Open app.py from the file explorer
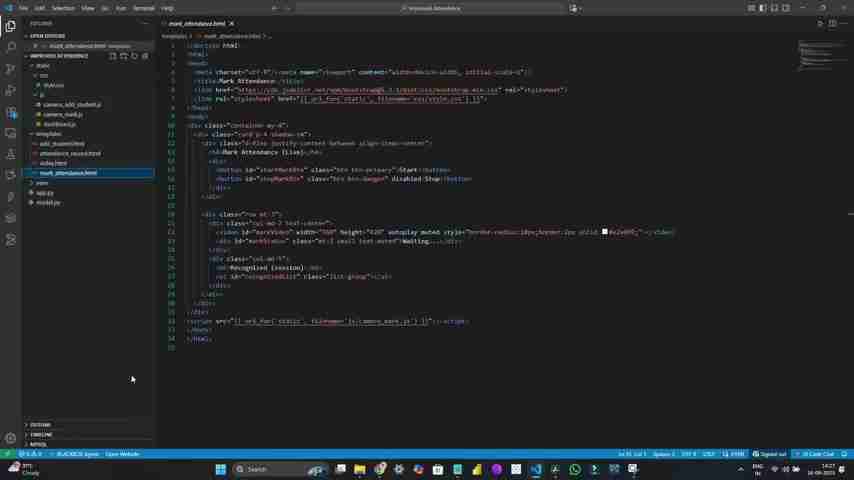The image size is (854, 480). pos(45,193)
